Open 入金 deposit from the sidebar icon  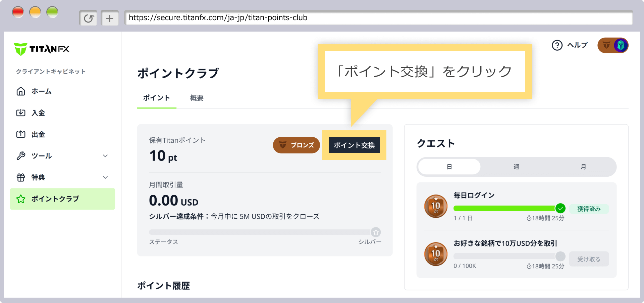21,113
